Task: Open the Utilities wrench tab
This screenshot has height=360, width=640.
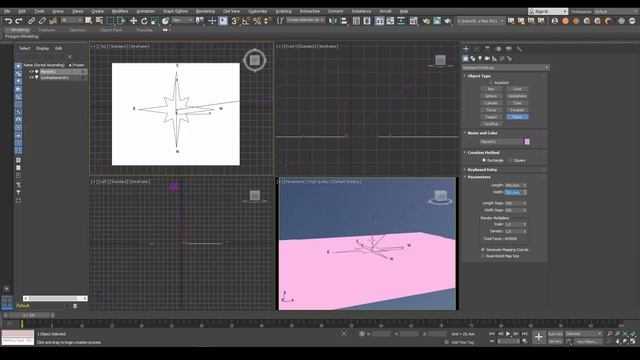Action: point(519,49)
